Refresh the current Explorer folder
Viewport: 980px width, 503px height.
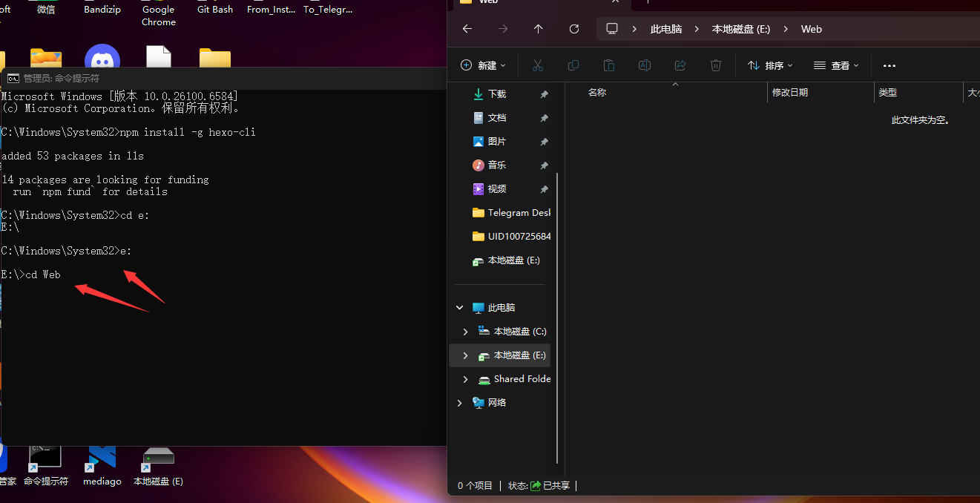pos(574,29)
